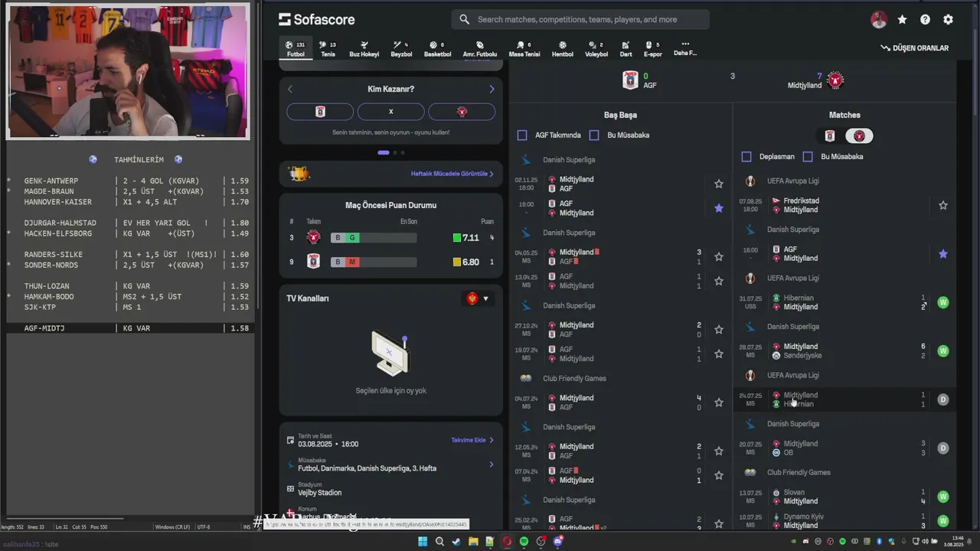980x551 pixels.
Task: Open Haftalık Mücadele Görüntüle link
Action: [x=452, y=174]
